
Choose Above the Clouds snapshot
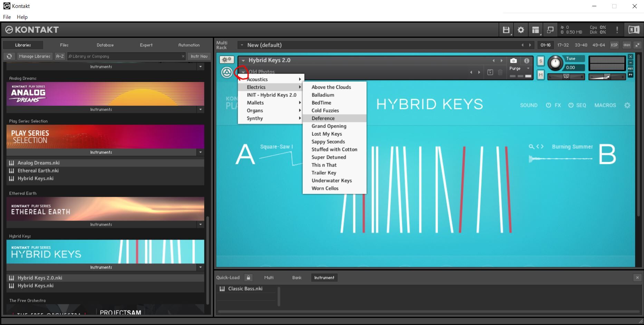334,87
